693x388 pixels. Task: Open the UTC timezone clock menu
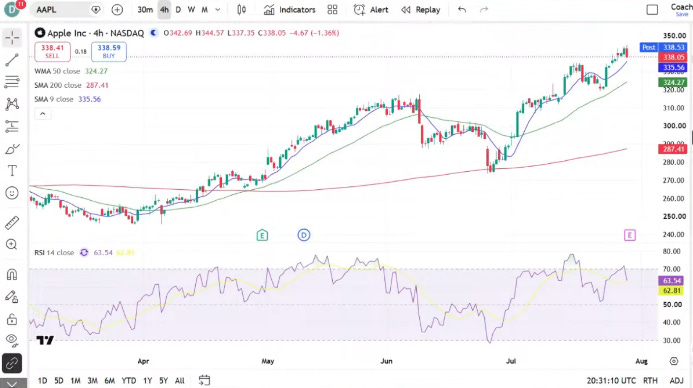(x=611, y=380)
